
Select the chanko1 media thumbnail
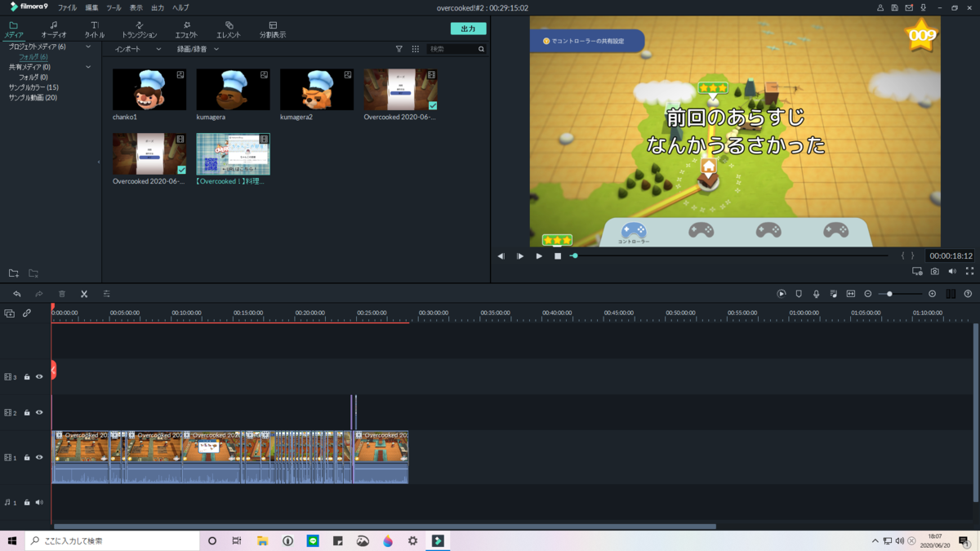(x=149, y=89)
